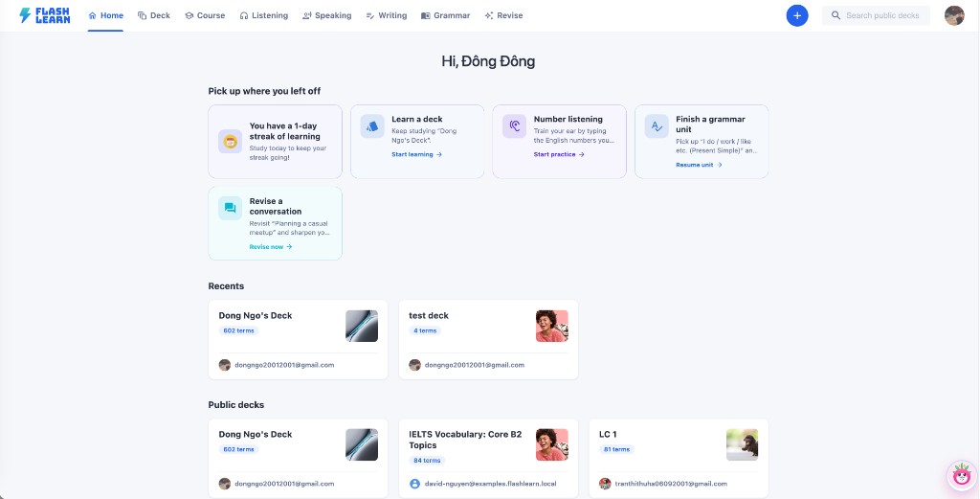Switch to the Listening tab
The image size is (980, 499).
pyautogui.click(x=264, y=15)
